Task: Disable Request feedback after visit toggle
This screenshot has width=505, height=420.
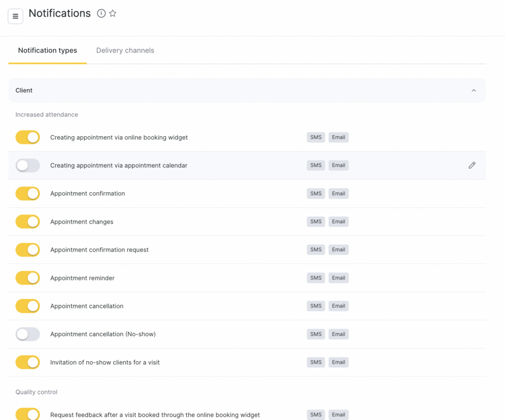Action: point(28,414)
